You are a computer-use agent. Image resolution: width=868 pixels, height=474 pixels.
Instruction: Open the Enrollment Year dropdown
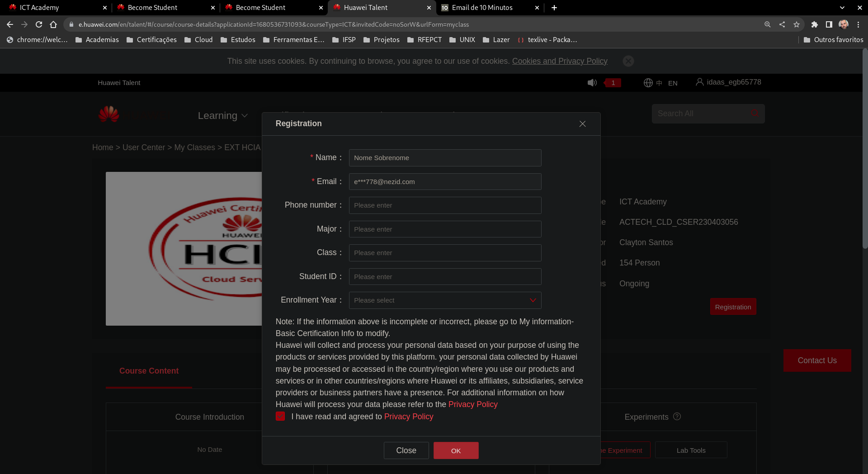pyautogui.click(x=533, y=300)
